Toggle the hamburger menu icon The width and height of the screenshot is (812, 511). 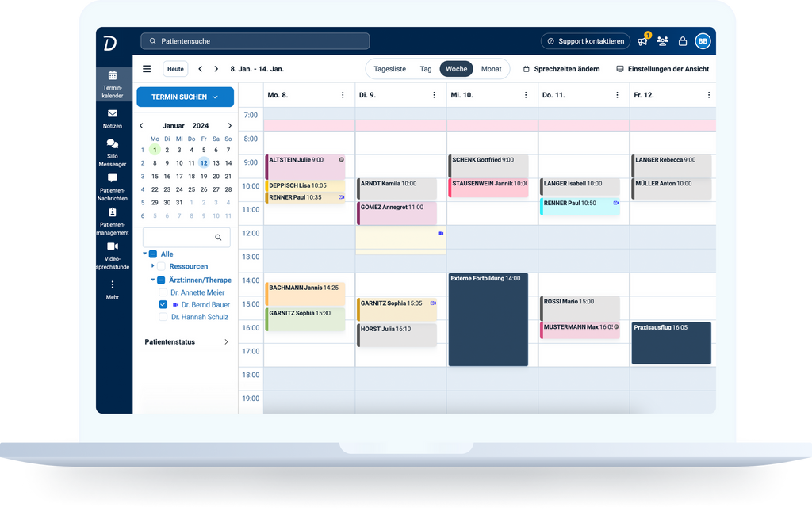point(147,69)
